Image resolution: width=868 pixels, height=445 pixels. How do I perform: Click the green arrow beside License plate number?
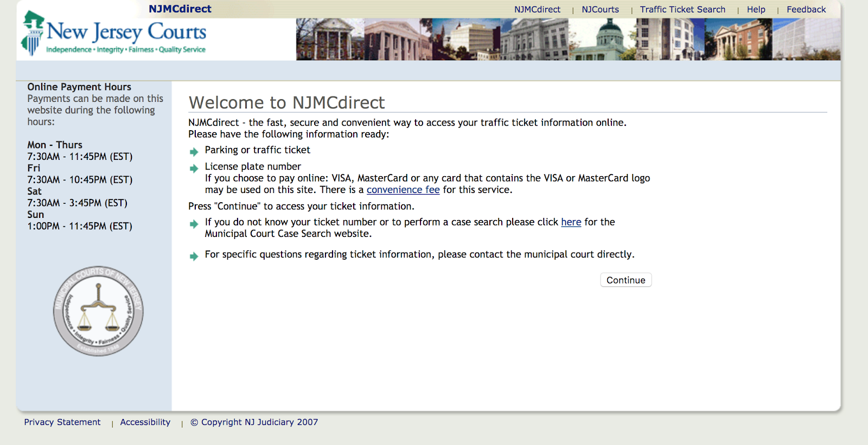pyautogui.click(x=194, y=169)
